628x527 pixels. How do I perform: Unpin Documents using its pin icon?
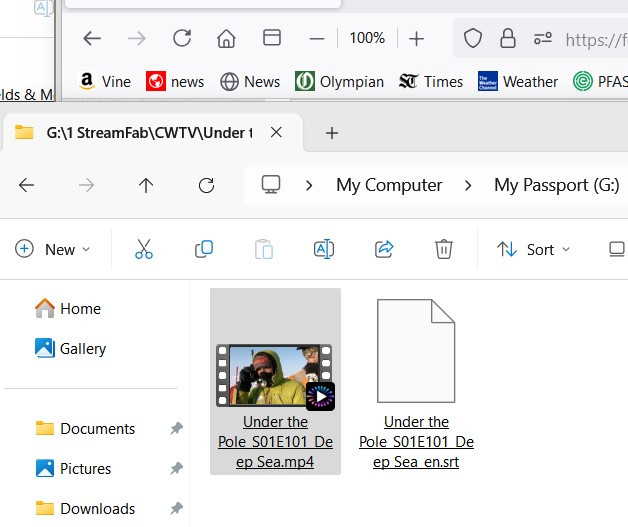pyautogui.click(x=176, y=428)
